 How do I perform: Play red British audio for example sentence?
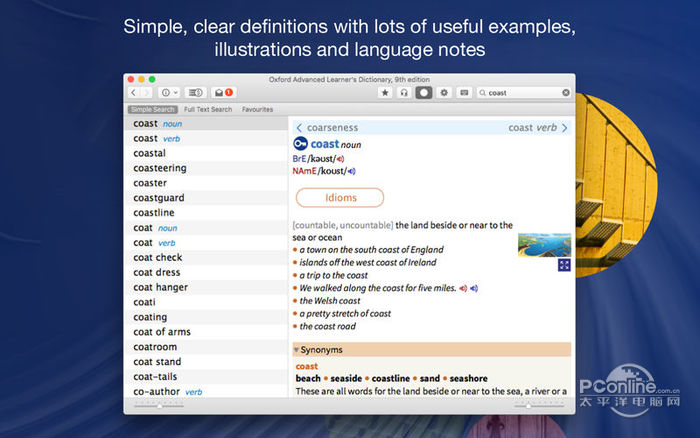pyautogui.click(x=463, y=288)
